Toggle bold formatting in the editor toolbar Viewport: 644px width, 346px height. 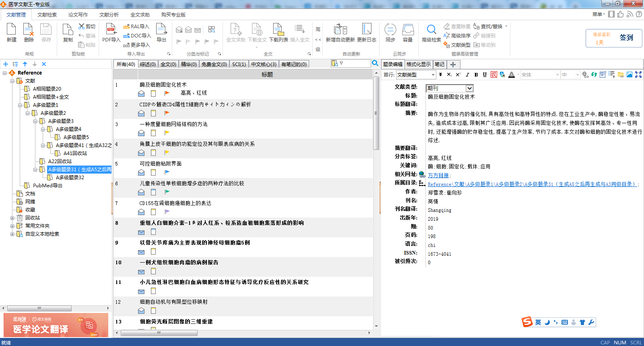coord(476,75)
